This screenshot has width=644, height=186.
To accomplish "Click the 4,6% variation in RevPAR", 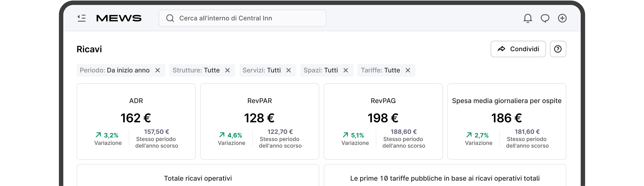I will tap(231, 135).
